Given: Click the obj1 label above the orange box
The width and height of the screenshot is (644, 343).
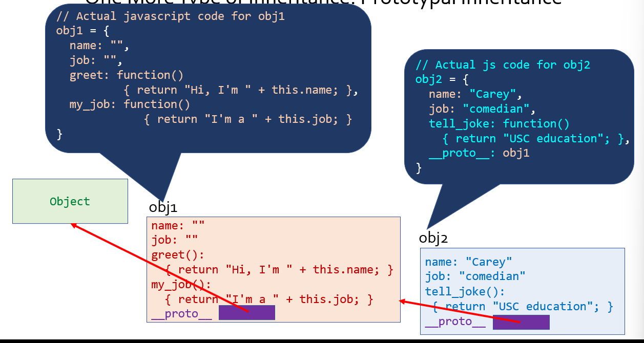Looking at the screenshot, I should (163, 207).
